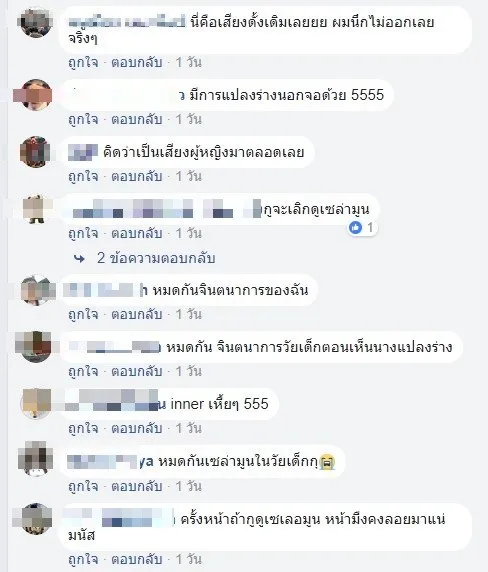Open avatar of the เสียงดั้งเดิม commenter

[x=35, y=23]
